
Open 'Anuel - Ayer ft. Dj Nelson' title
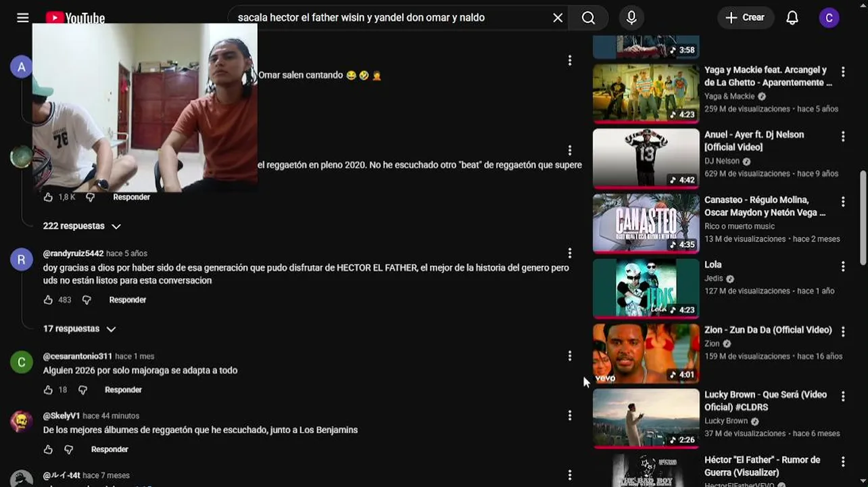754,141
